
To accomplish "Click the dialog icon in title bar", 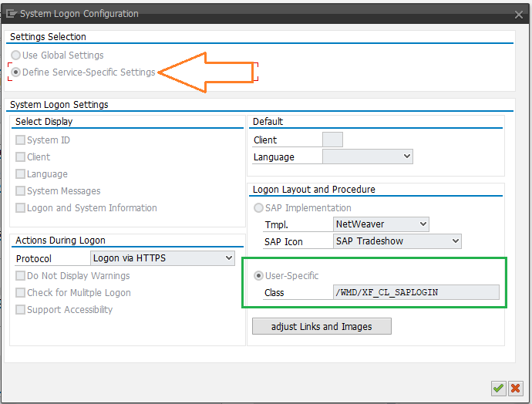I will (x=11, y=13).
